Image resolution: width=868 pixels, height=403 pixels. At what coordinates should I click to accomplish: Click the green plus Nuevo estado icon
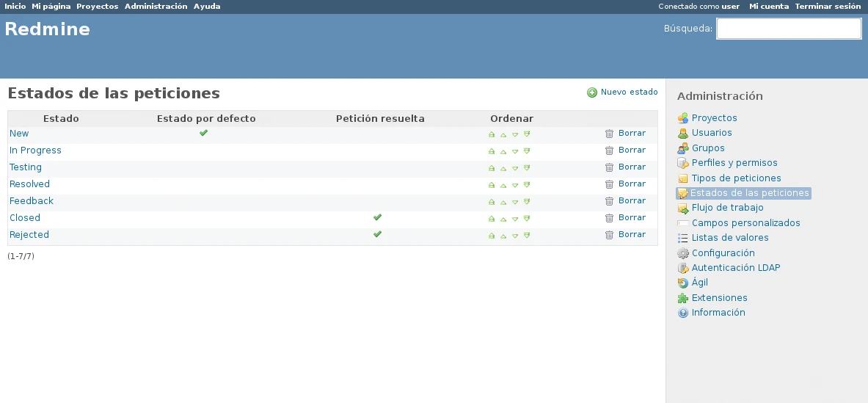click(x=592, y=92)
